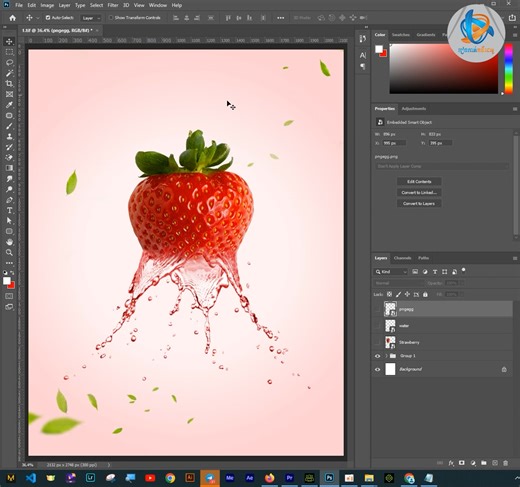This screenshot has height=487, width=520.
Task: Open the Properties panel menu
Action: pyautogui.click(x=515, y=109)
